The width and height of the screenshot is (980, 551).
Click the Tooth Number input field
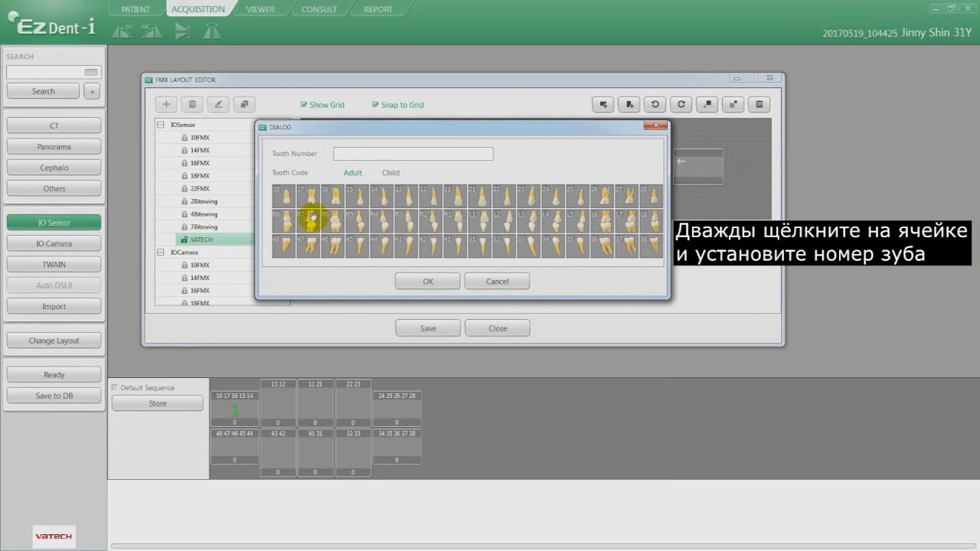point(413,154)
